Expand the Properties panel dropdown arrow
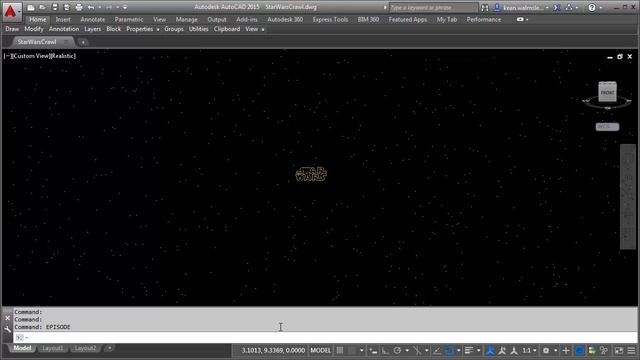Viewport: 640px width, 360px height. point(158,29)
